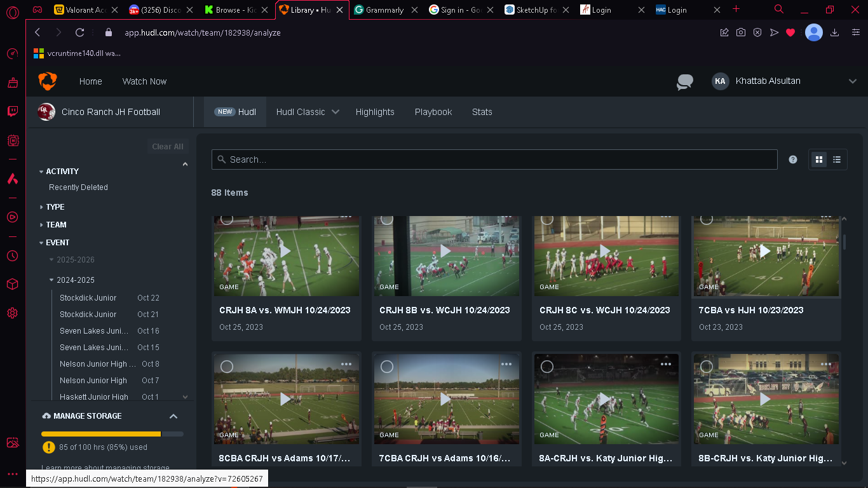
Task: Open the Player icon in sidebar
Action: (x=12, y=217)
